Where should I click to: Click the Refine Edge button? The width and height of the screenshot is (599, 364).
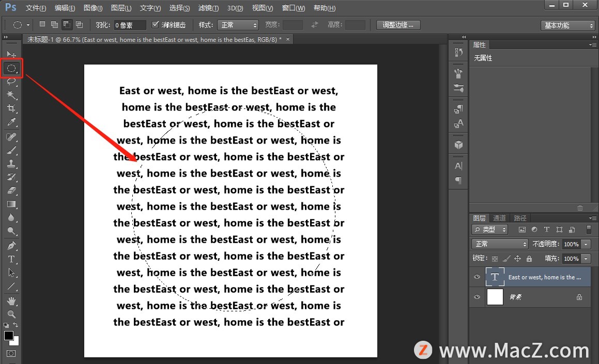coord(398,25)
